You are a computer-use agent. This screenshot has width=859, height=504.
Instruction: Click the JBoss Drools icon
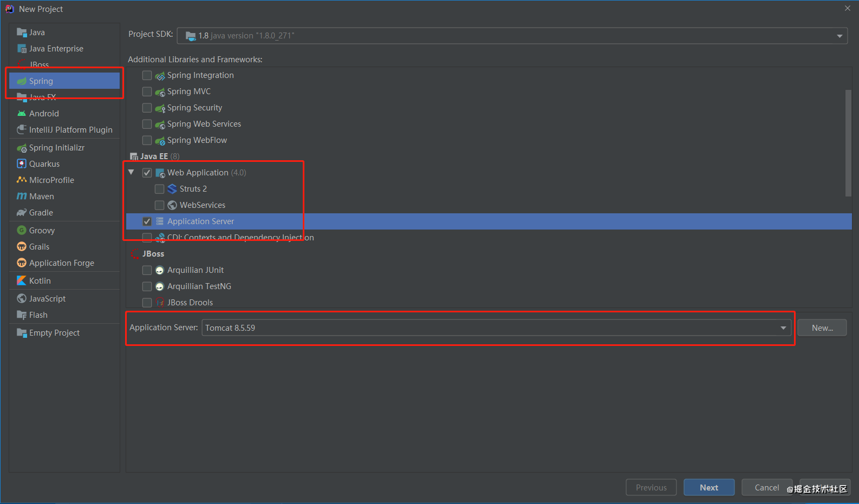(x=160, y=302)
